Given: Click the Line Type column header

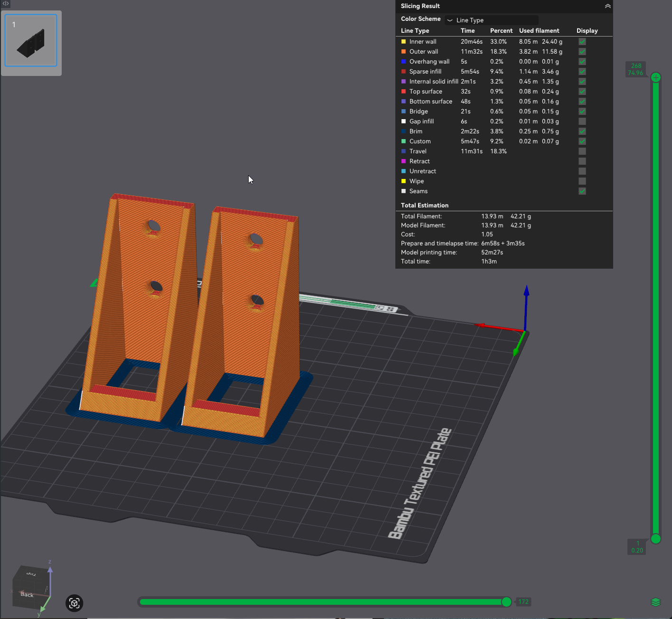Looking at the screenshot, I should pos(415,31).
